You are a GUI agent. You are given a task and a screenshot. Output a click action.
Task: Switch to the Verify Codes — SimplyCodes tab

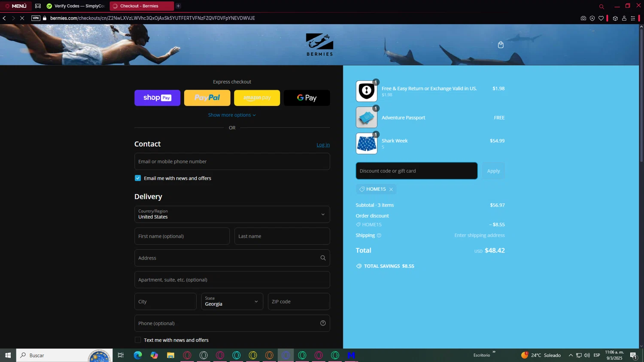click(x=76, y=6)
